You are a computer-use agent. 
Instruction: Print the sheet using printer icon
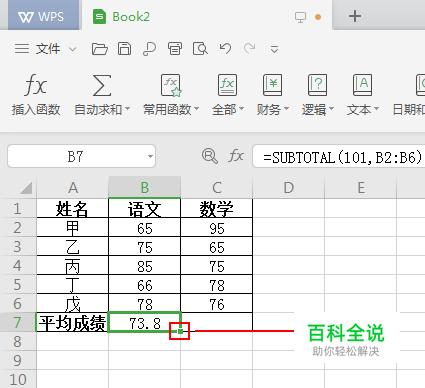(x=175, y=49)
